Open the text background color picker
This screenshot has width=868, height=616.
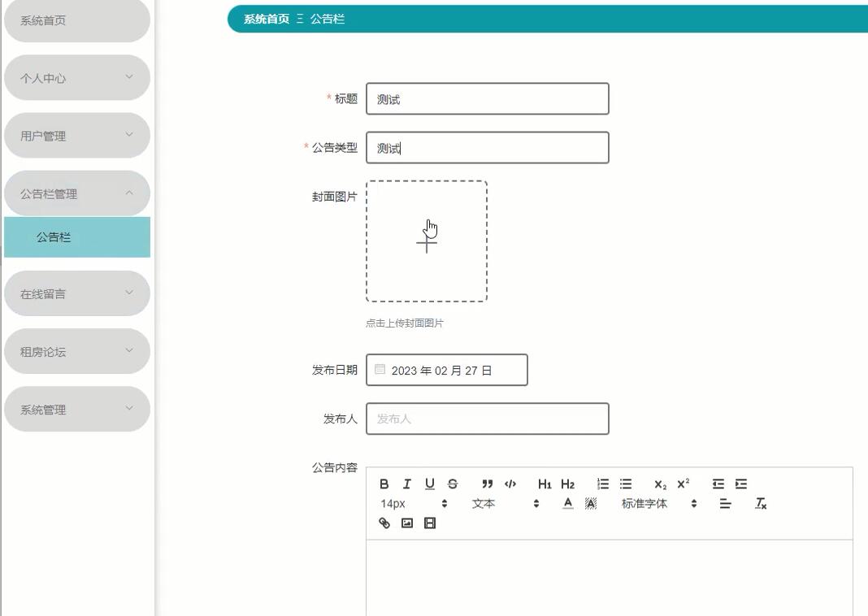coord(591,503)
